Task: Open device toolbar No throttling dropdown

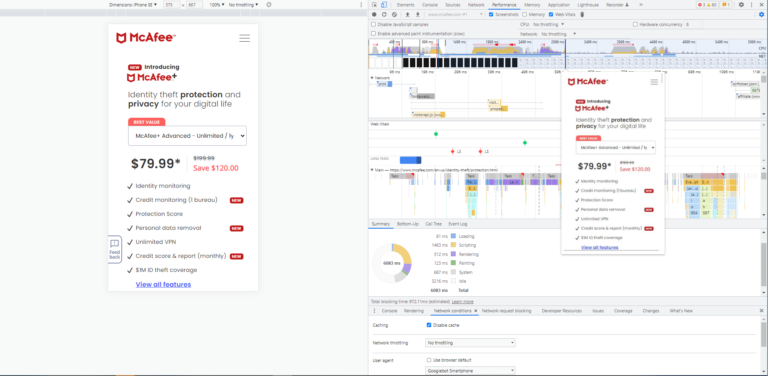Action: point(243,4)
